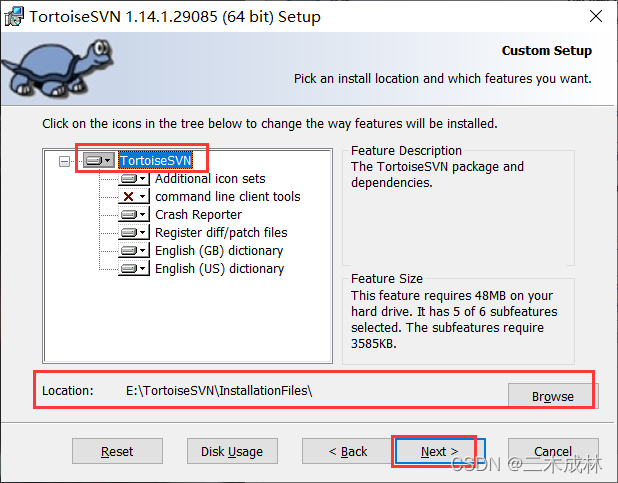Open install-state dropdown for English (GB) dictionary
Image resolution: width=618 pixels, height=483 pixels.
pyautogui.click(x=134, y=250)
